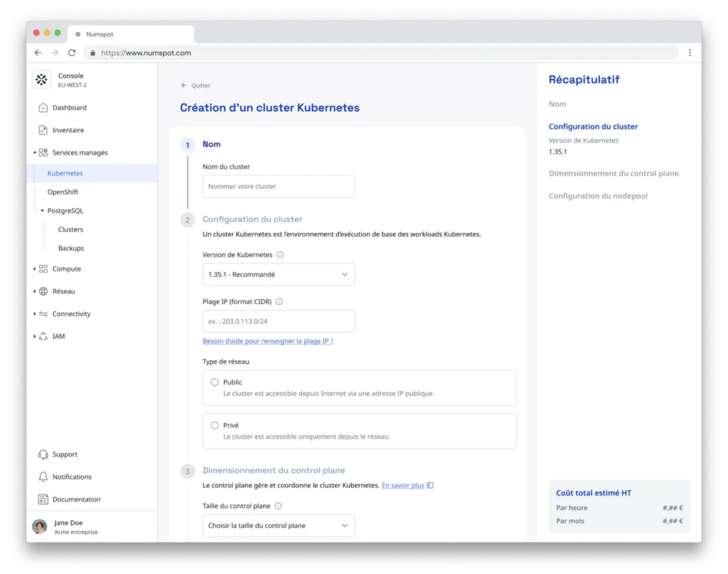Click the browser back arrow
This screenshot has height=574, width=728.
[x=38, y=53]
